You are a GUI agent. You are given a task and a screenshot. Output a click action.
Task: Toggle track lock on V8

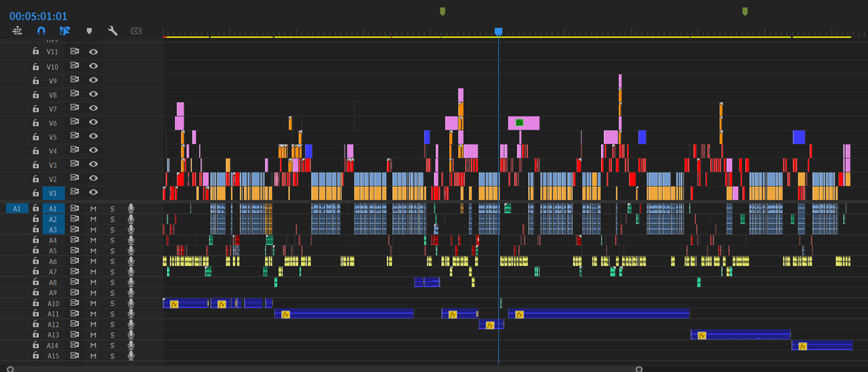pos(35,95)
